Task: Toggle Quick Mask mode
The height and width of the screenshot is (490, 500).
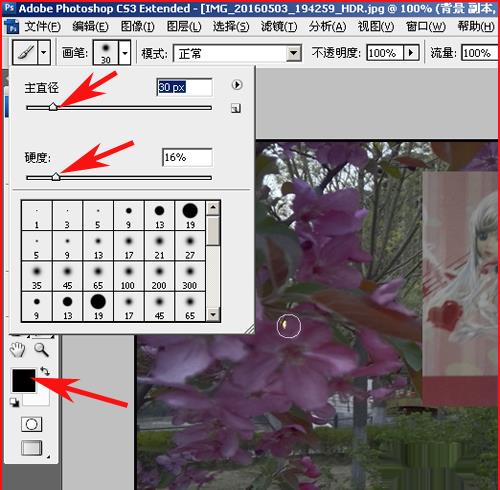Action: pyautogui.click(x=31, y=424)
